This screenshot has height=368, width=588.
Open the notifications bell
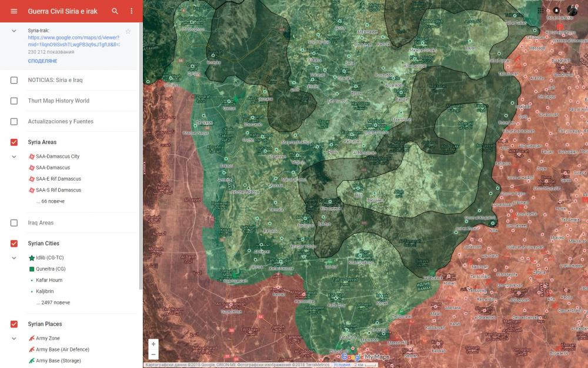point(556,11)
